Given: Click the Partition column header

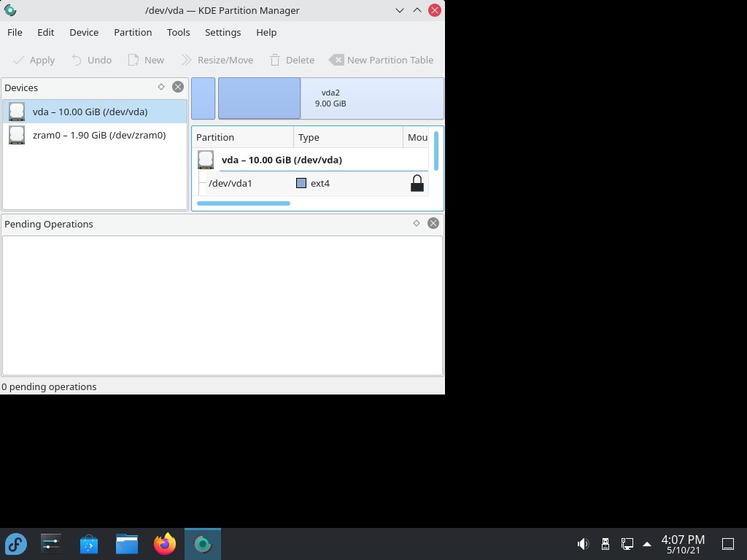Looking at the screenshot, I should [243, 137].
